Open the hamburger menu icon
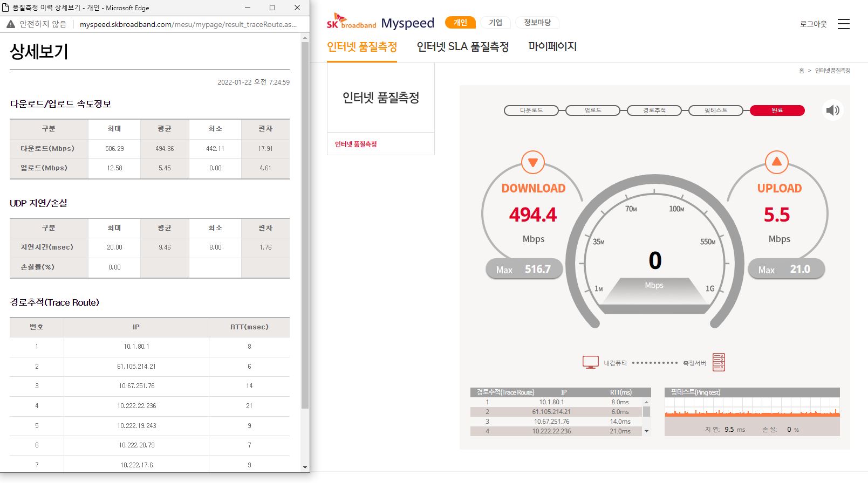The width and height of the screenshot is (868, 483). click(x=843, y=24)
